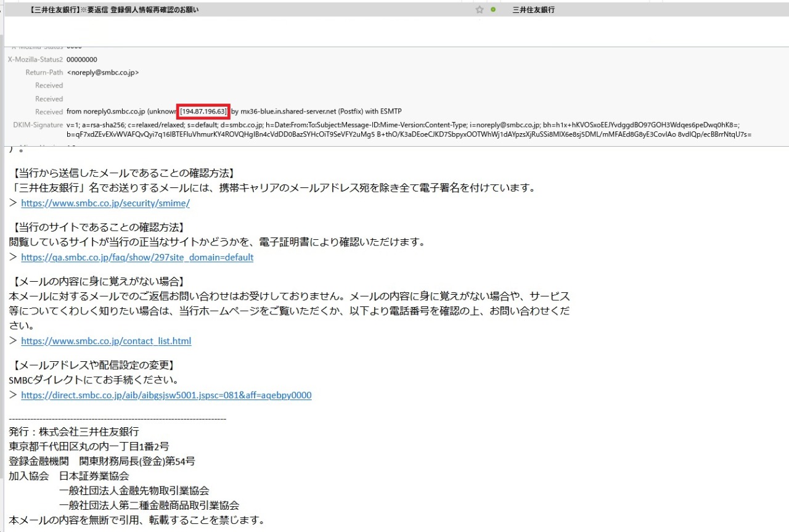Open the qa.smbc.co.jp FAQ link
The height and width of the screenshot is (532, 789).
137,257
